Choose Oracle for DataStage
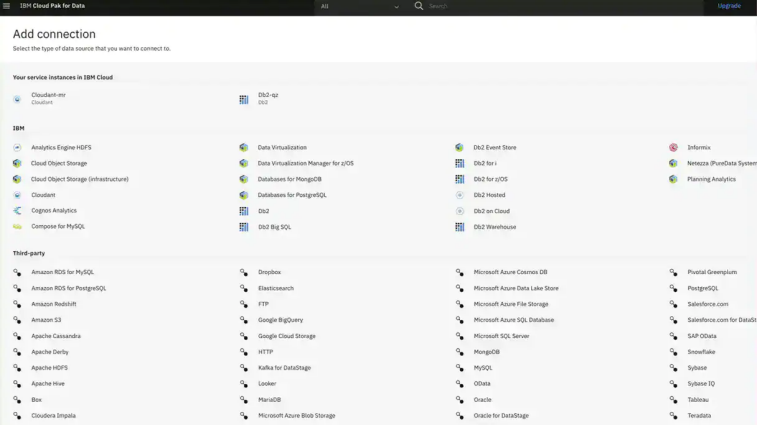Screen dimensions: 757x425 click(501, 415)
